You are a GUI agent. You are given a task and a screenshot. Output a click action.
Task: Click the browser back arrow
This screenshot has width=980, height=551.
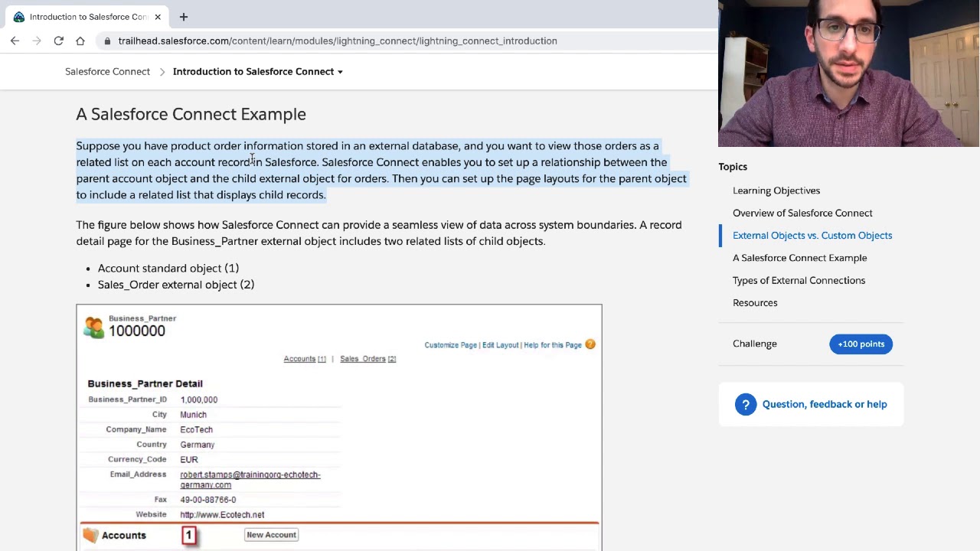[15, 41]
